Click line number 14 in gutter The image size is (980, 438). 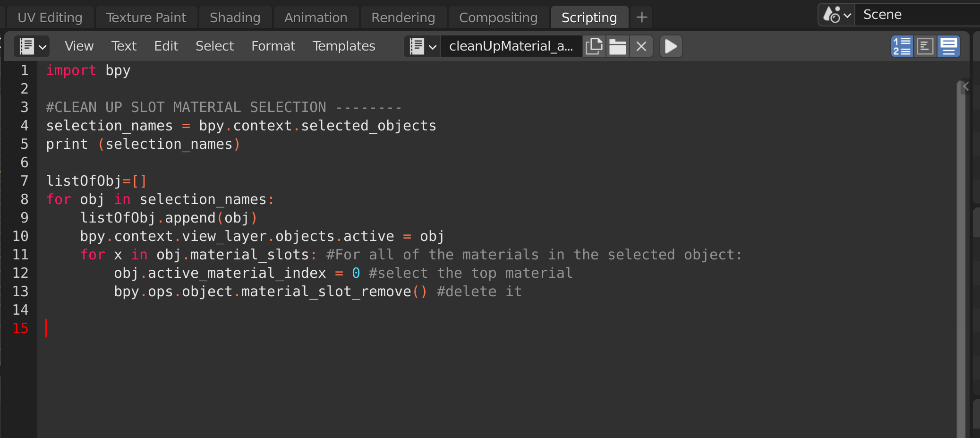20,310
